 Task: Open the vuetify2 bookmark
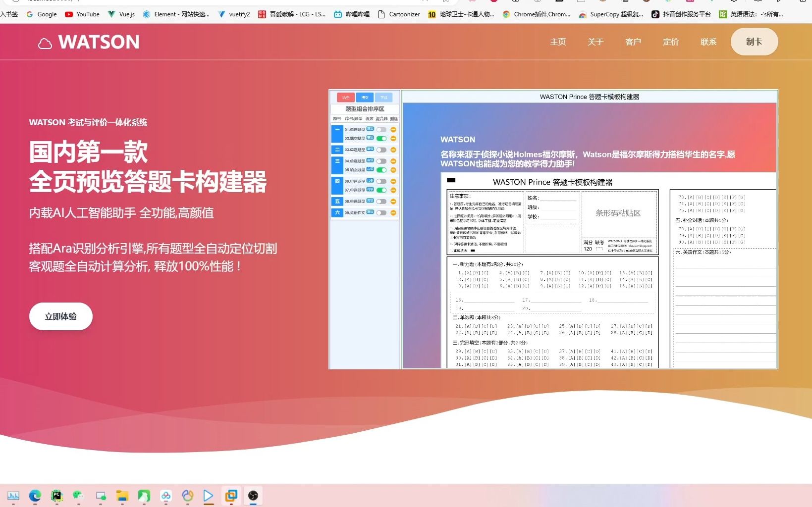click(234, 14)
